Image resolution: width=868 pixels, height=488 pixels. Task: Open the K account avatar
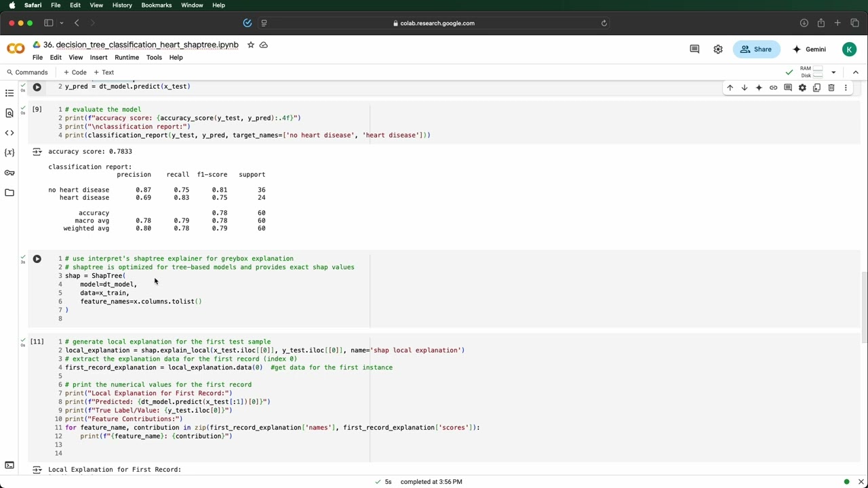pos(849,49)
